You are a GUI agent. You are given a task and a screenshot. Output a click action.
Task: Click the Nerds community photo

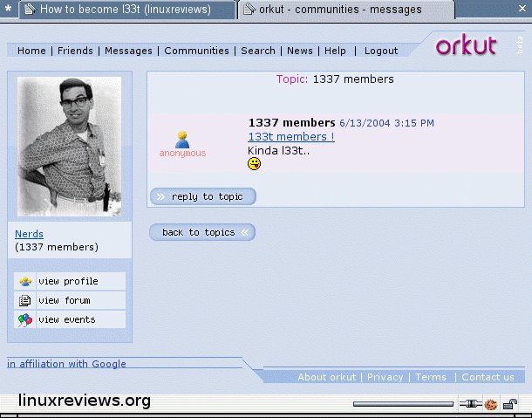[69, 147]
